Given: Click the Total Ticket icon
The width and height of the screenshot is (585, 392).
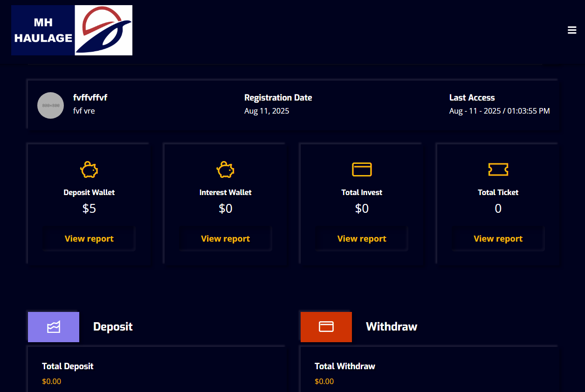Looking at the screenshot, I should point(498,169).
